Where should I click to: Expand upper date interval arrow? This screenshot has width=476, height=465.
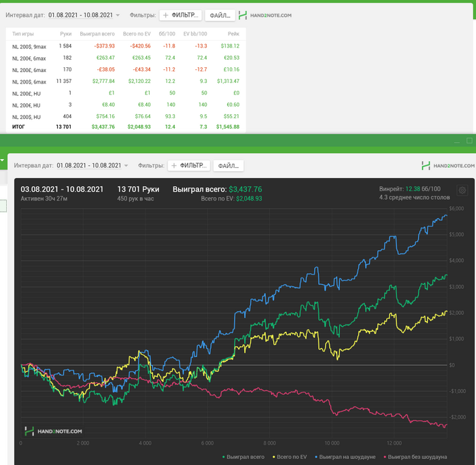118,15
